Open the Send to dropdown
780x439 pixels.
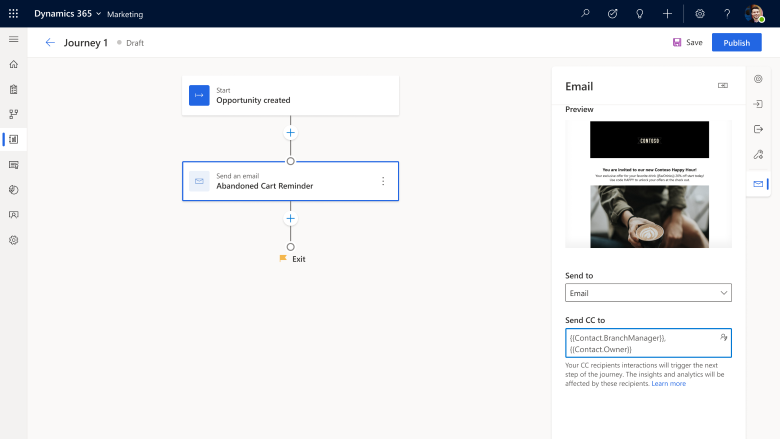(648, 293)
